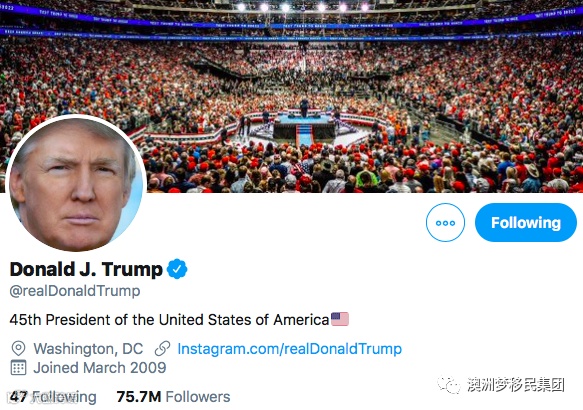Image resolution: width=583 pixels, height=410 pixels.
Task: Open the 75.7M Followers list
Action: [x=173, y=397]
